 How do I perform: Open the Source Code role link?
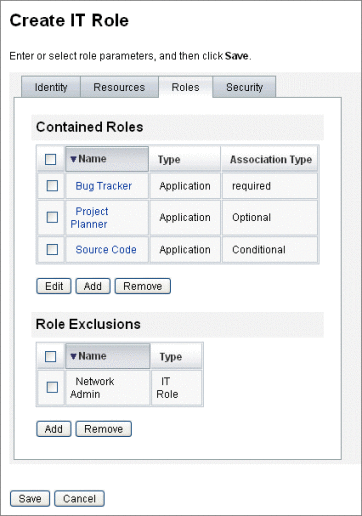[106, 249]
